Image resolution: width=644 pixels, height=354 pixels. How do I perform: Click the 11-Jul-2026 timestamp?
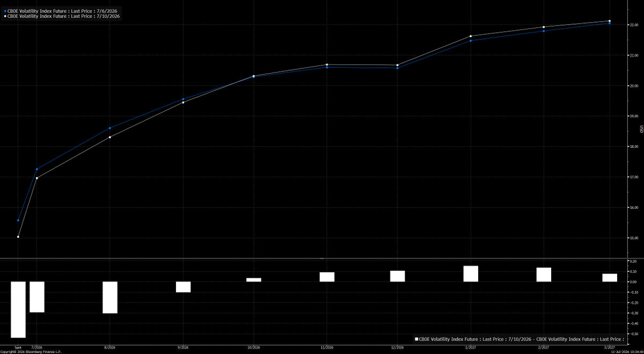click(x=627, y=352)
